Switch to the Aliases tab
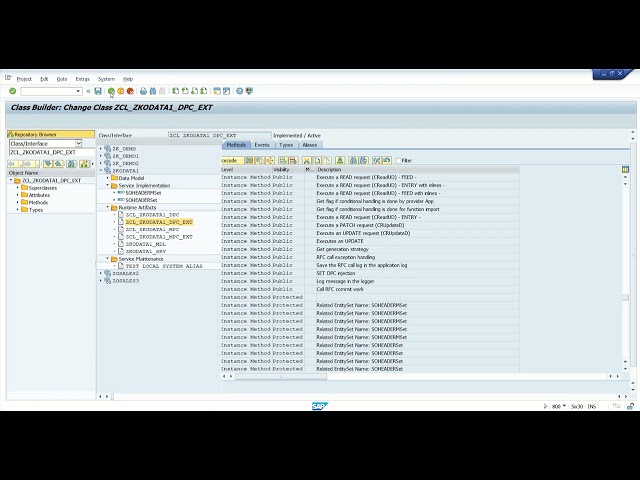640x480 pixels. (309, 145)
